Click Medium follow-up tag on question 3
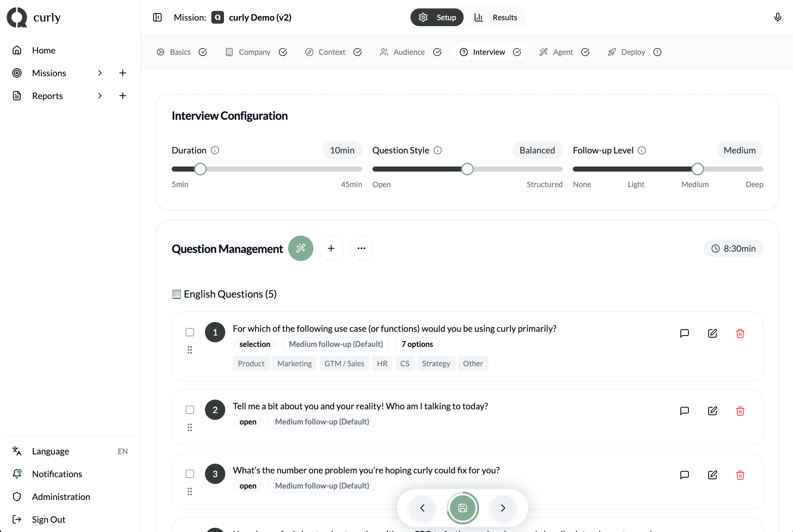Viewport: 793px width, 532px height. point(322,486)
